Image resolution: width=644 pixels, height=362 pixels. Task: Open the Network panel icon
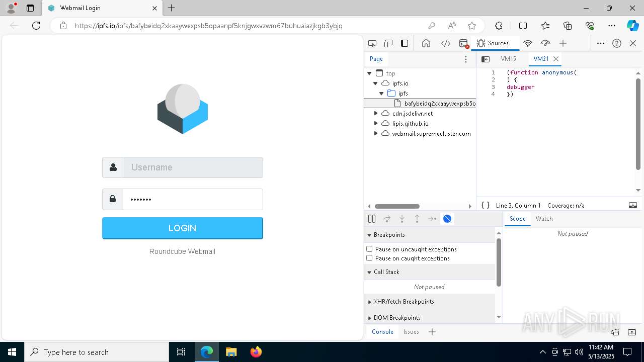528,43
